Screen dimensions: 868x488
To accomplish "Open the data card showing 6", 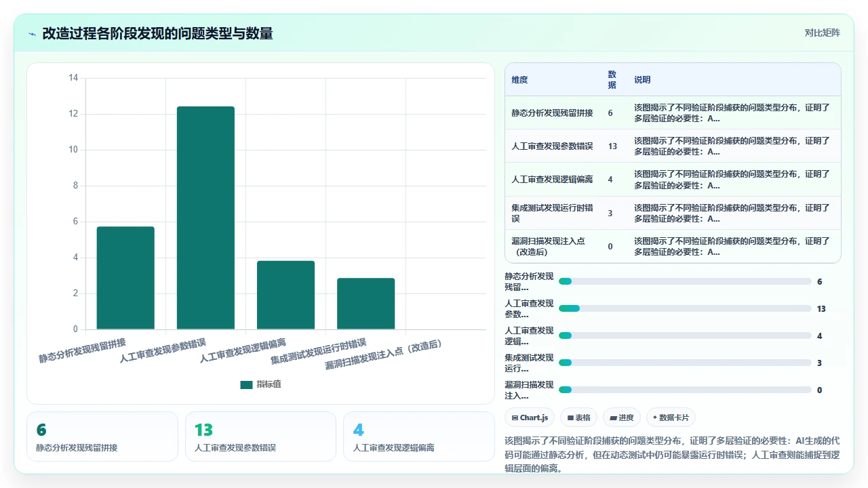I will (102, 436).
